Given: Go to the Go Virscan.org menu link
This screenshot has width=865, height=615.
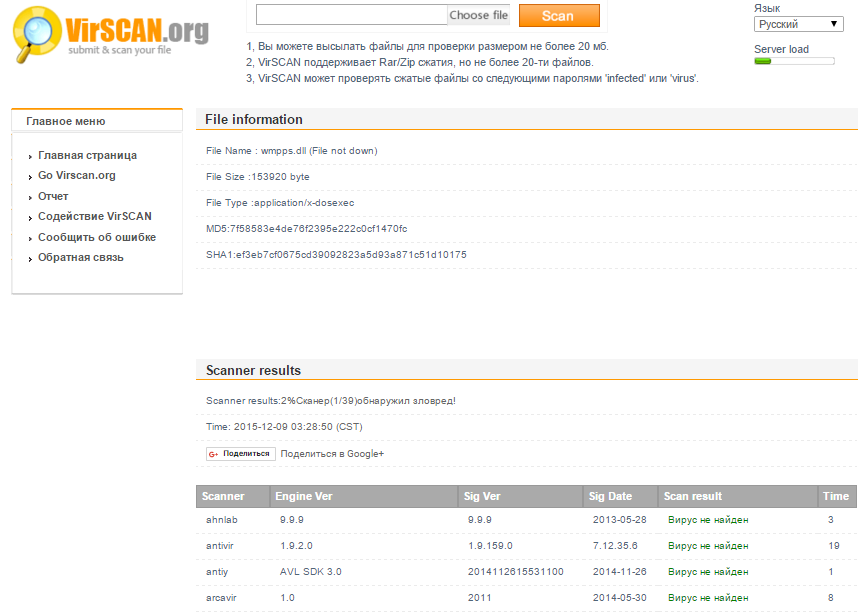Looking at the screenshot, I should coord(76,175).
